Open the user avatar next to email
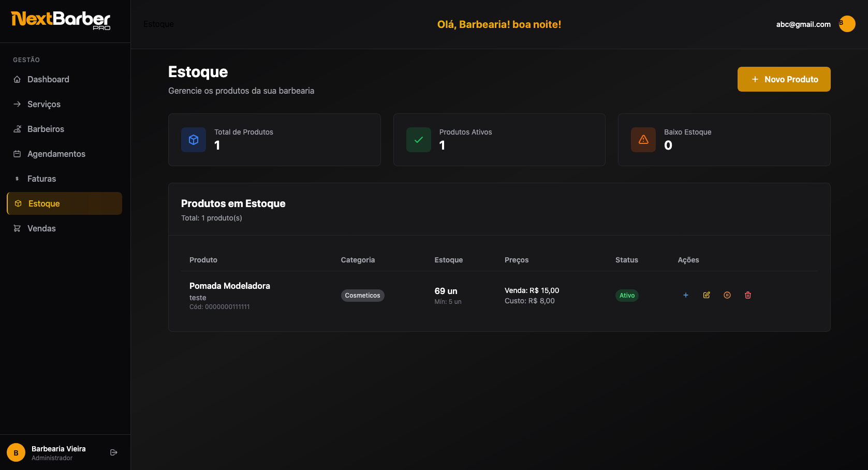The height and width of the screenshot is (470, 868). click(847, 24)
